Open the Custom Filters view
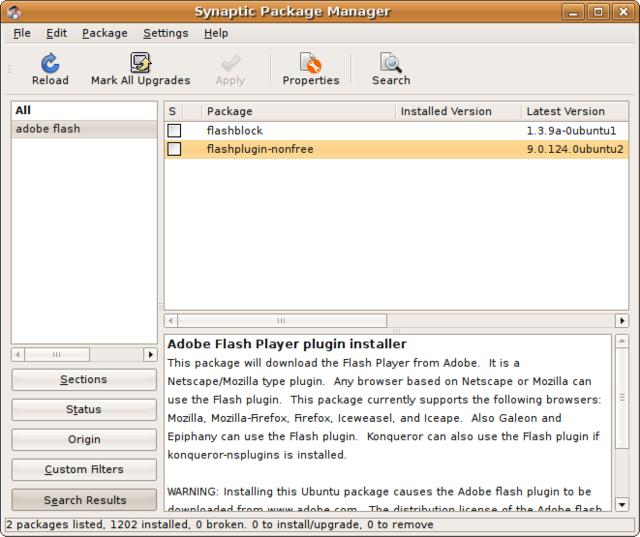 (x=84, y=469)
